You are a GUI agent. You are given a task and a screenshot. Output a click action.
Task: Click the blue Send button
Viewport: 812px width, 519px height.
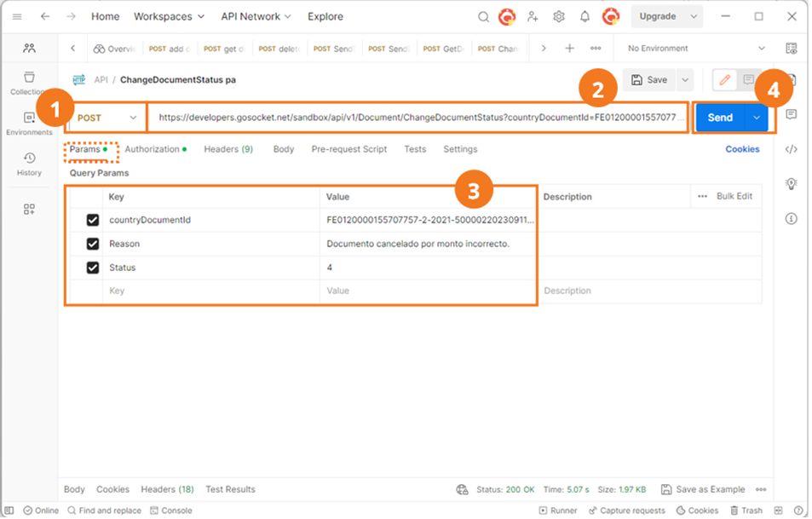[720, 118]
